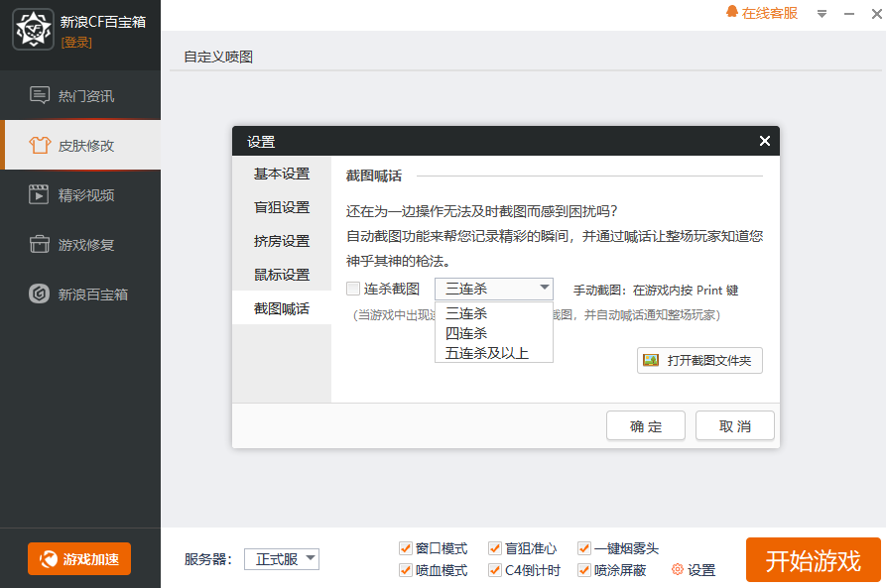This screenshot has height=588, width=886.
Task: Click the 打开截图文件夹 button
Action: (x=699, y=360)
